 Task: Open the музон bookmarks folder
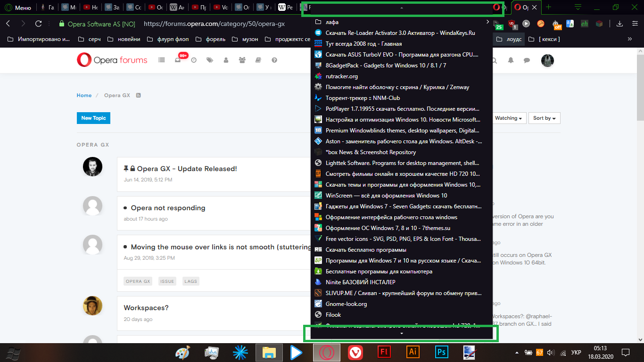click(x=244, y=39)
